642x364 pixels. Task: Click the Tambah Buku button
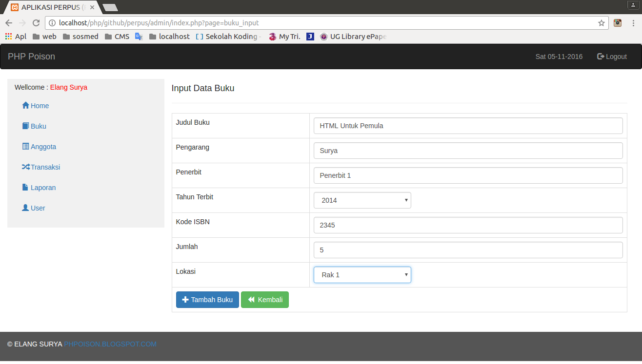click(207, 299)
